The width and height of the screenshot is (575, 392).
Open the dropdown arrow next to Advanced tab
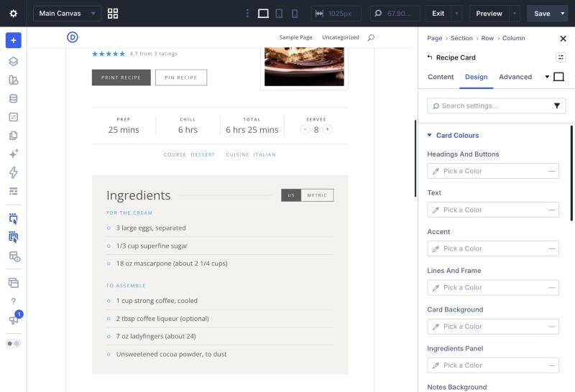point(547,77)
